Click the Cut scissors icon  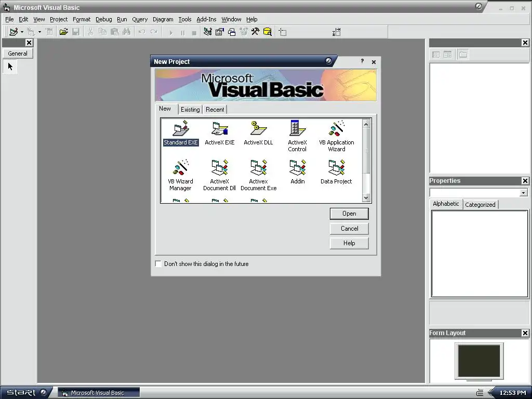(90, 32)
